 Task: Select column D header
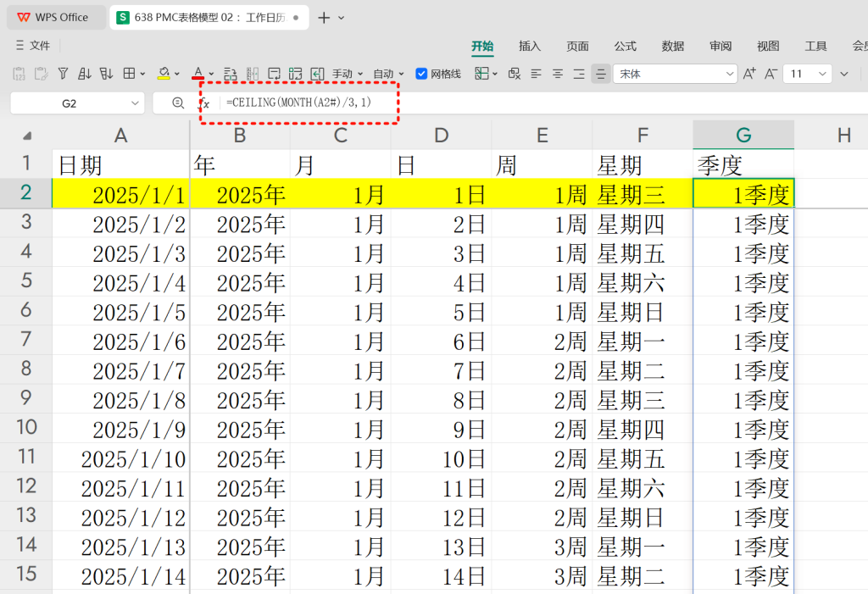pyautogui.click(x=441, y=135)
